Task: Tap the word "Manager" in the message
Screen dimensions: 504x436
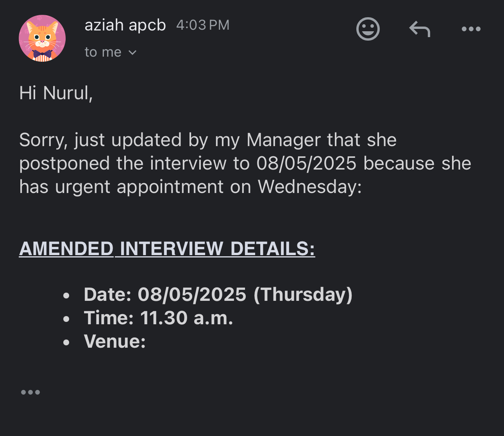Action: (283, 140)
